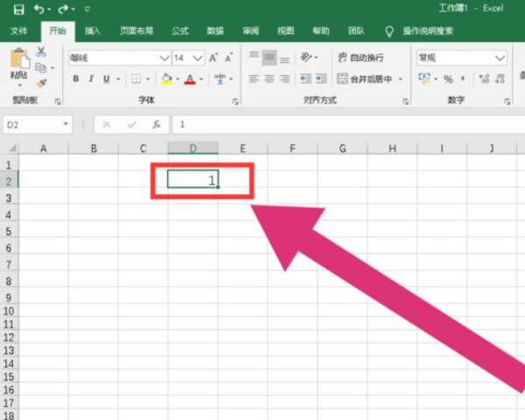Click the formula bar cancel X icon
The width and height of the screenshot is (525, 420).
(x=107, y=125)
